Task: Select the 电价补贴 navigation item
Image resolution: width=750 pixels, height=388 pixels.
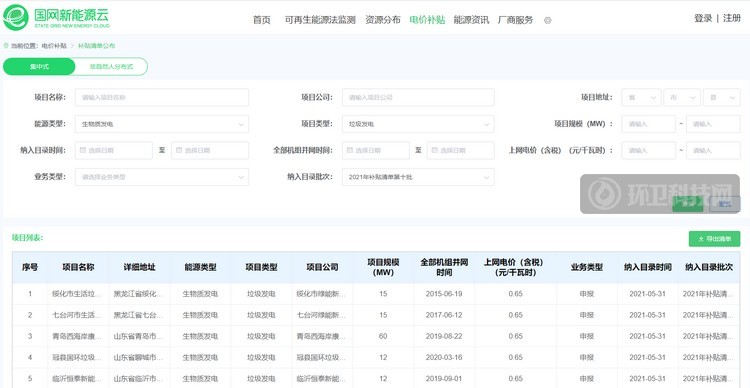Action: (x=427, y=20)
